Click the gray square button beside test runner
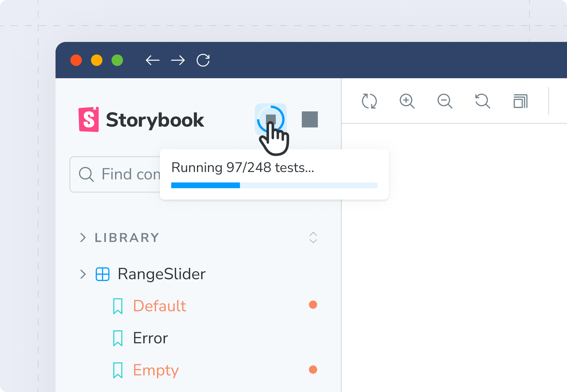The image size is (567, 392). [310, 119]
